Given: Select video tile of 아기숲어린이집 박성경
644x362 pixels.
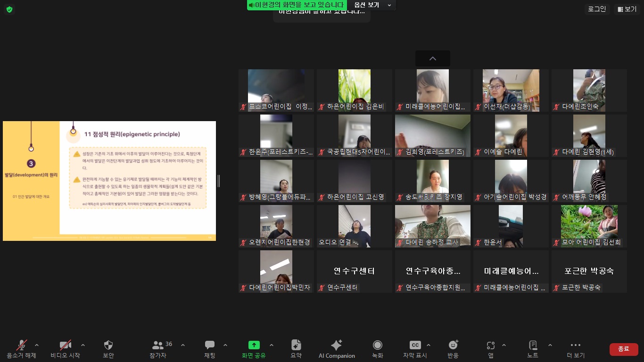Looking at the screenshot, I should tap(511, 181).
